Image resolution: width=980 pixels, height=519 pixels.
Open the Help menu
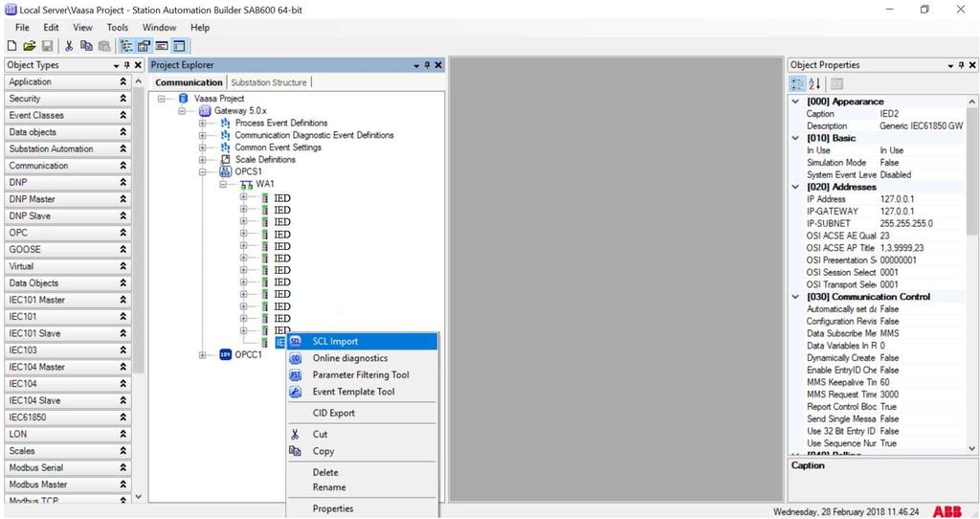point(200,28)
